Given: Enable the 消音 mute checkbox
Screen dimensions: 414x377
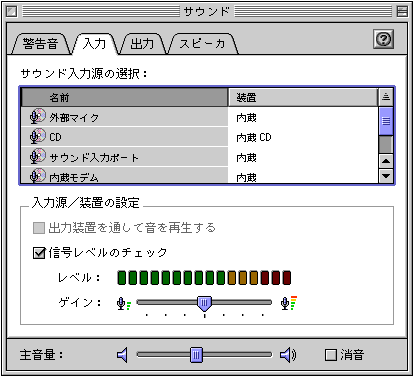Looking at the screenshot, I should (x=331, y=355).
